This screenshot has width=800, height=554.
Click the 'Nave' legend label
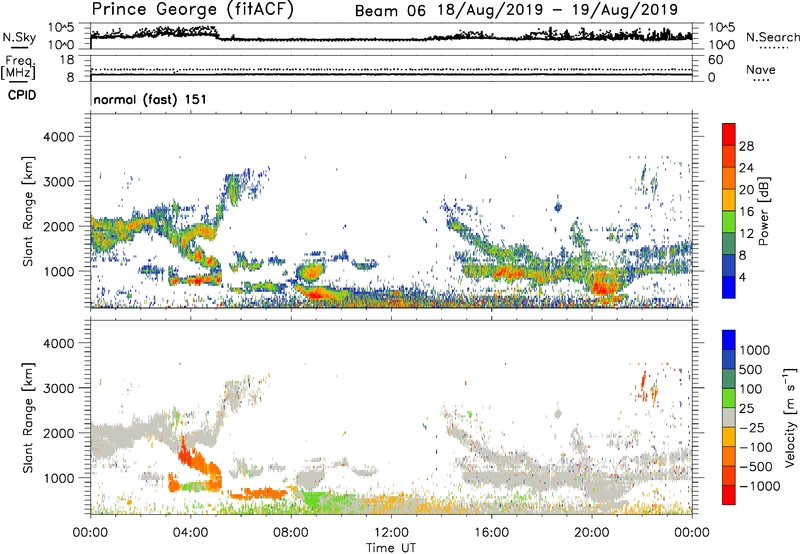(x=760, y=69)
